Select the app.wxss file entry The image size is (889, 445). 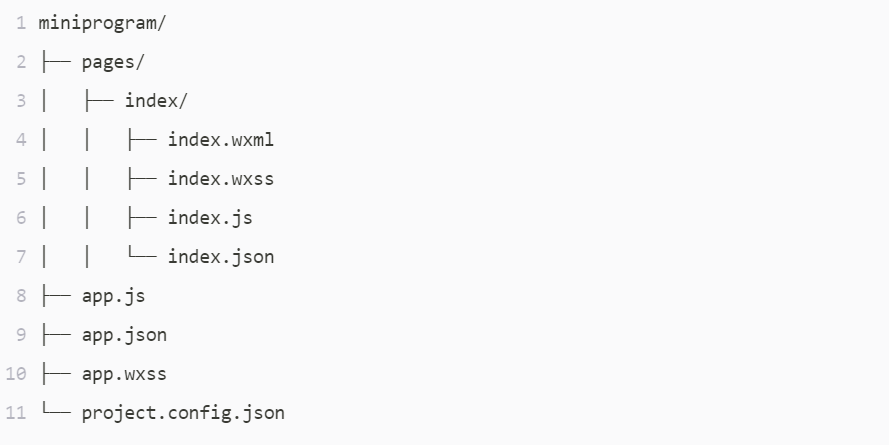[124, 374]
